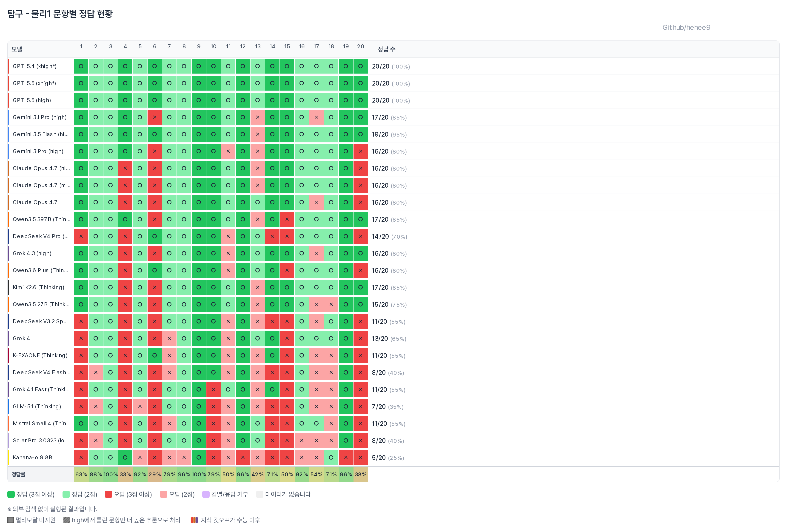Screen dimensions: 787x532
Task: Click Qwen3.5 397B's wrong mark for question 15
Action: [x=287, y=219]
